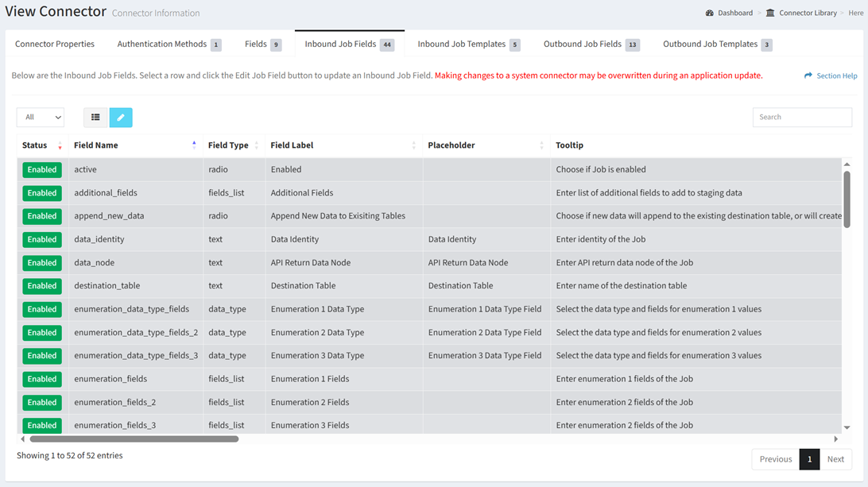Sort by Field Name column arrow
This screenshot has height=487, width=868.
click(194, 145)
